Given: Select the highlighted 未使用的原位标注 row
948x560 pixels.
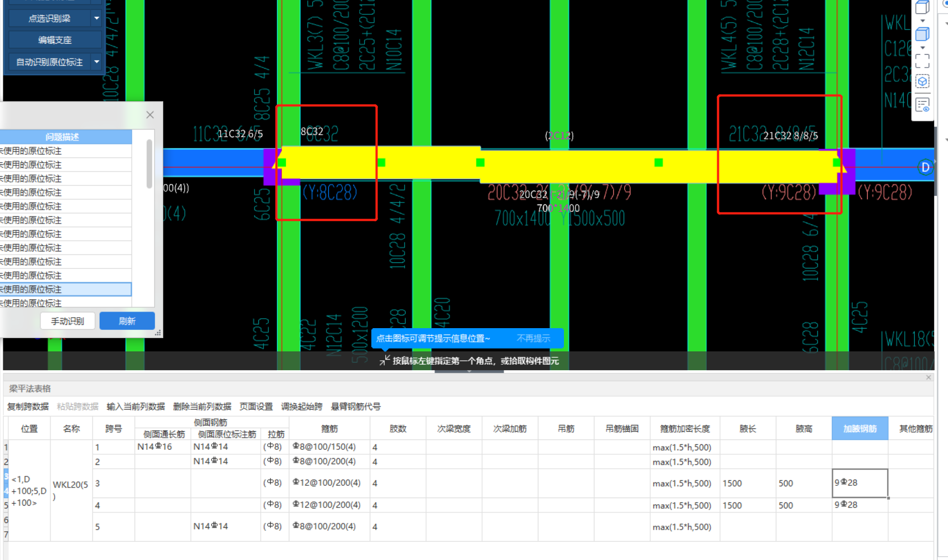Looking at the screenshot, I should coord(65,289).
